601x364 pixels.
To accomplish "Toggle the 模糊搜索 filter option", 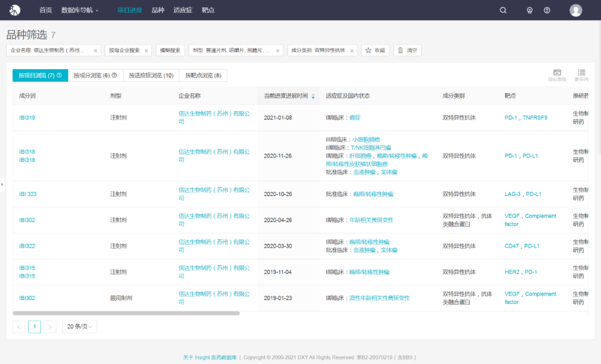I will pos(170,50).
